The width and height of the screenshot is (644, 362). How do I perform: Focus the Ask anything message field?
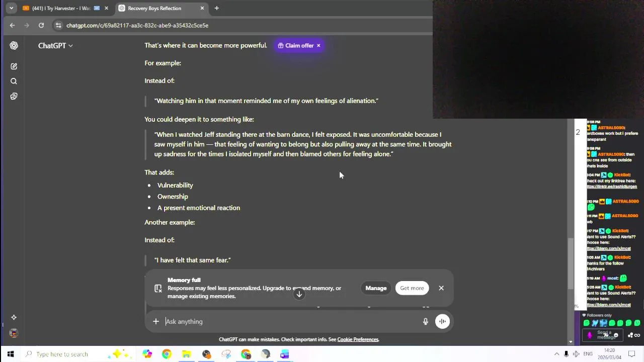(291, 322)
